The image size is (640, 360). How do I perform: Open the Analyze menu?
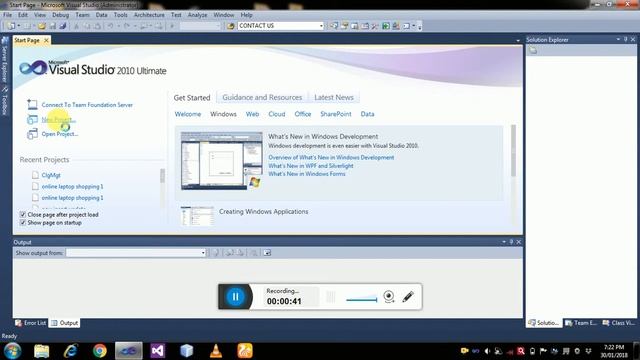pyautogui.click(x=197, y=15)
